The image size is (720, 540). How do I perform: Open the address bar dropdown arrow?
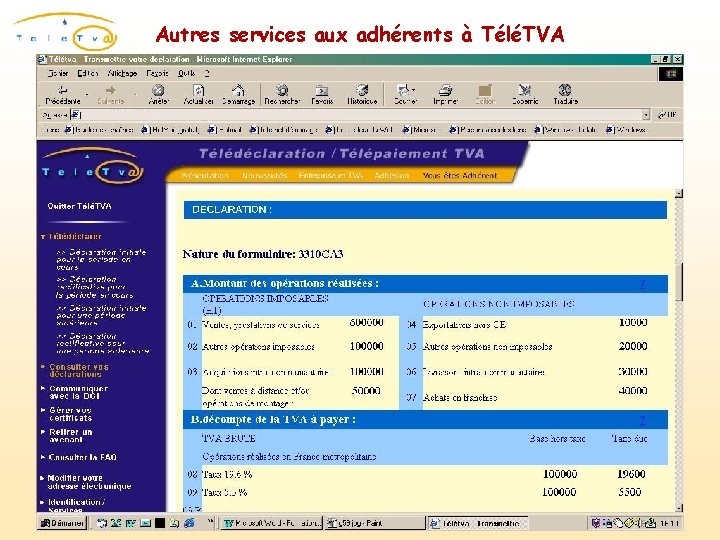click(x=646, y=115)
